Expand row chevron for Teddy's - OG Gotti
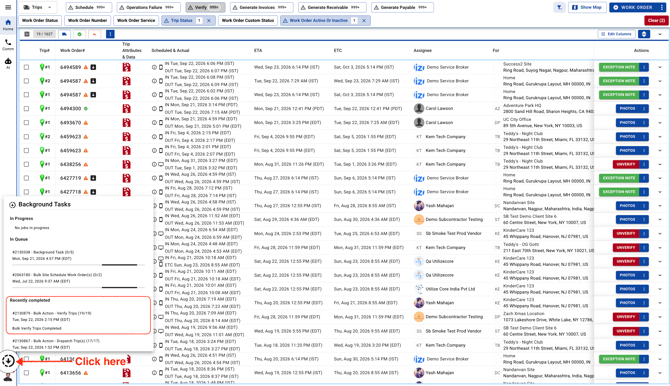Screen dimensions: 670x386 point(660,248)
